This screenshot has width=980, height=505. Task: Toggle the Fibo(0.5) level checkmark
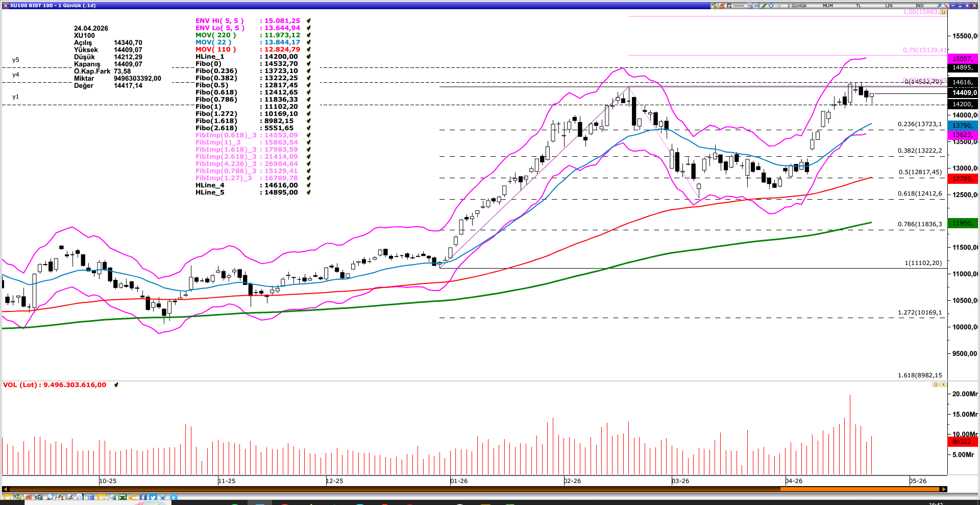click(x=308, y=85)
